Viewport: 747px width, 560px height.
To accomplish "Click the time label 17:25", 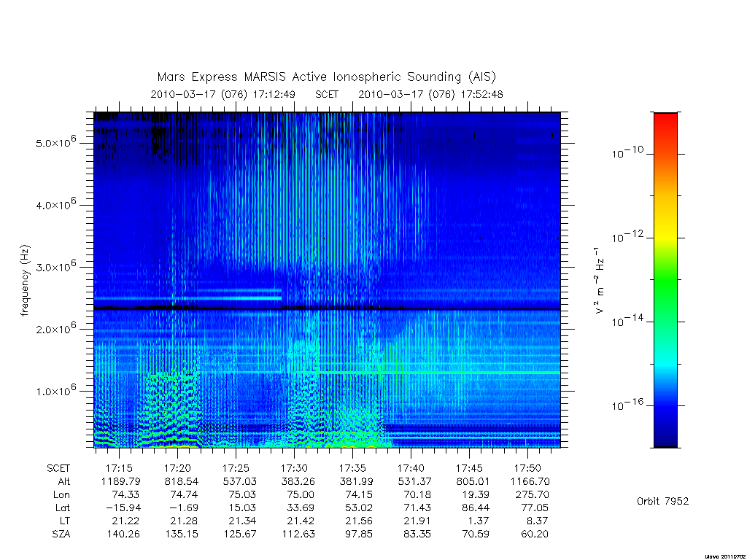I will 236,468.
